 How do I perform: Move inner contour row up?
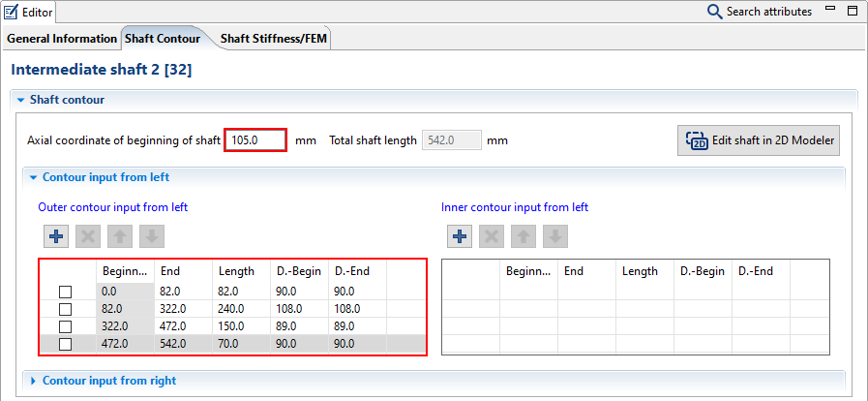tap(523, 236)
